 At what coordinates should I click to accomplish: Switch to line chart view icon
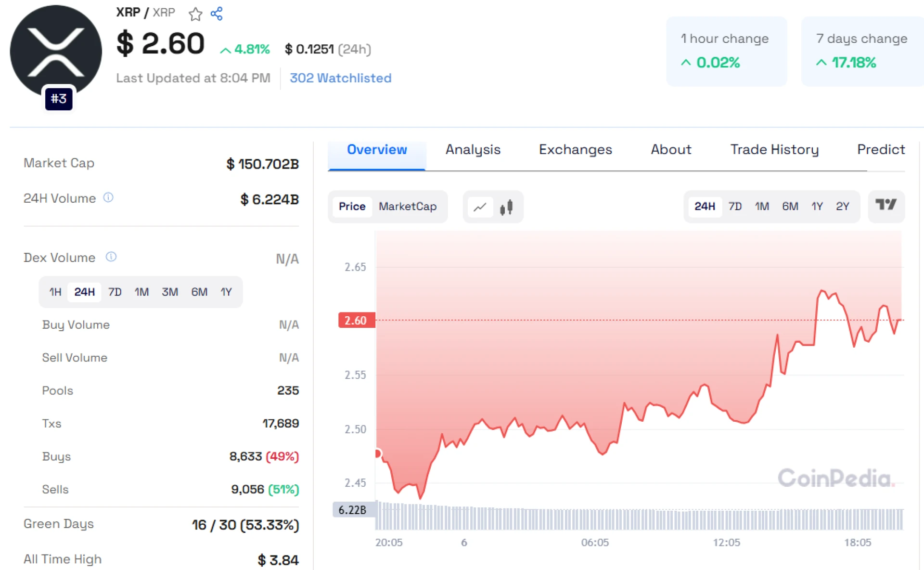(x=480, y=207)
